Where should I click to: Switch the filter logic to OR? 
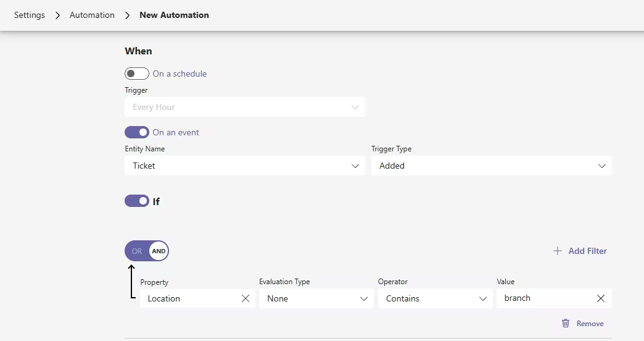(137, 251)
